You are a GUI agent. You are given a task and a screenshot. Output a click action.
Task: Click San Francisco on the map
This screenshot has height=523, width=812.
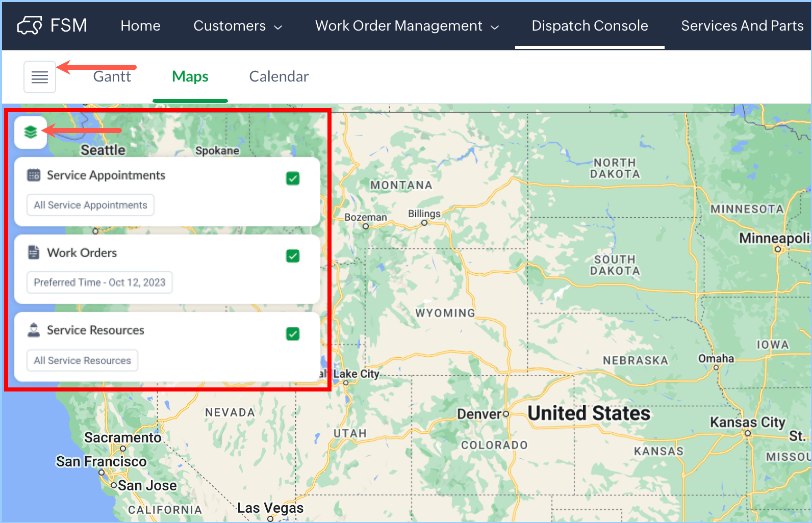(101, 462)
